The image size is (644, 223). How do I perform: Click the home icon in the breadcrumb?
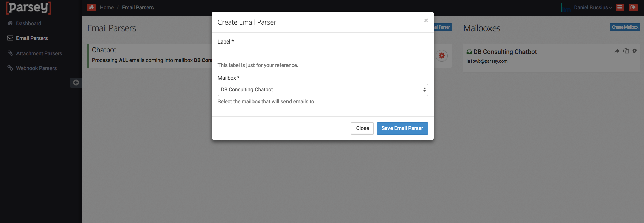pyautogui.click(x=91, y=7)
